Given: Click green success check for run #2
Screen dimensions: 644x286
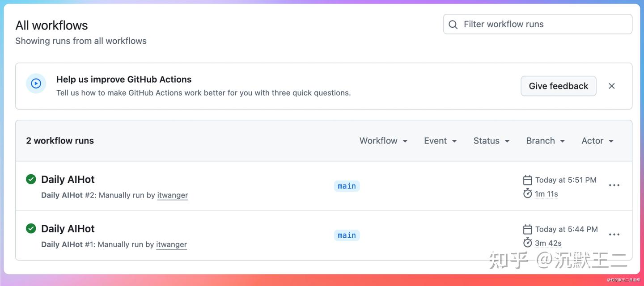Looking at the screenshot, I should (x=31, y=179).
